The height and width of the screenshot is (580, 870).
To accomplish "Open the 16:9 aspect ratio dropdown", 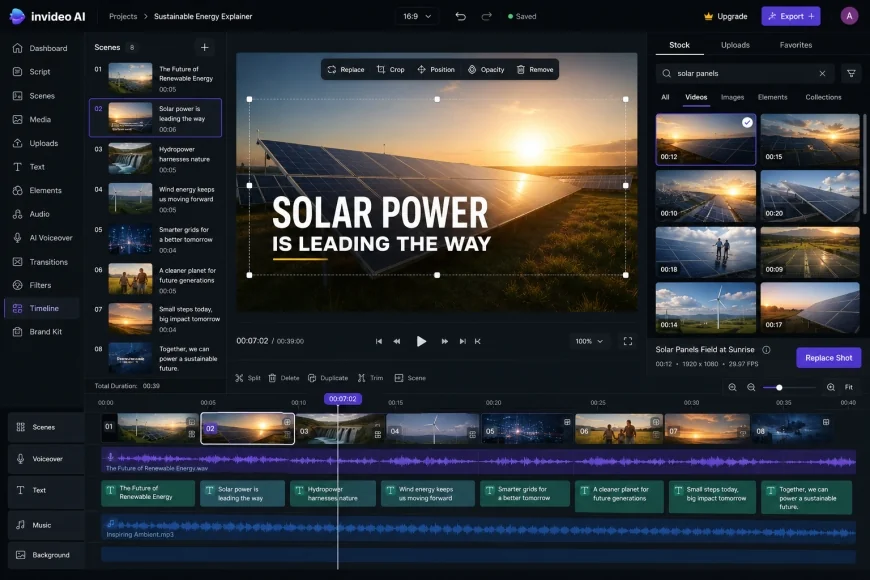I will click(x=417, y=16).
